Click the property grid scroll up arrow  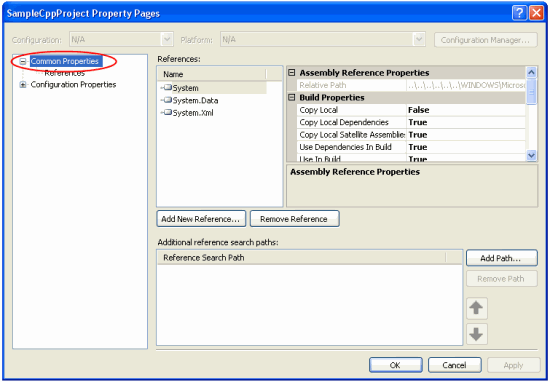pos(531,72)
